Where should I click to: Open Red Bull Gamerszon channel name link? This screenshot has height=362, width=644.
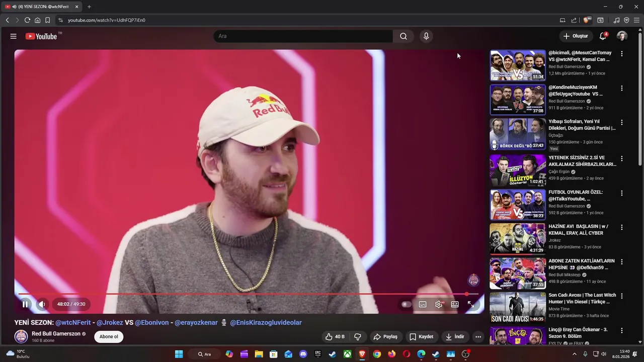(x=56, y=333)
